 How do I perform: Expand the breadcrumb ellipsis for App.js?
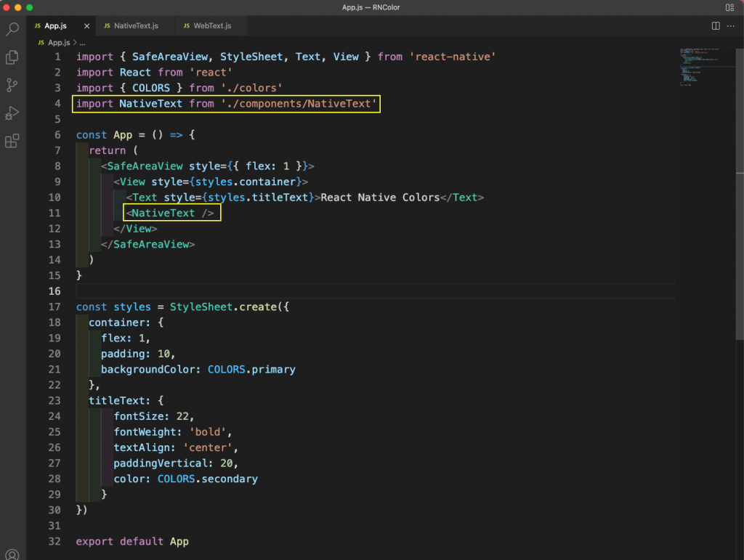point(82,42)
